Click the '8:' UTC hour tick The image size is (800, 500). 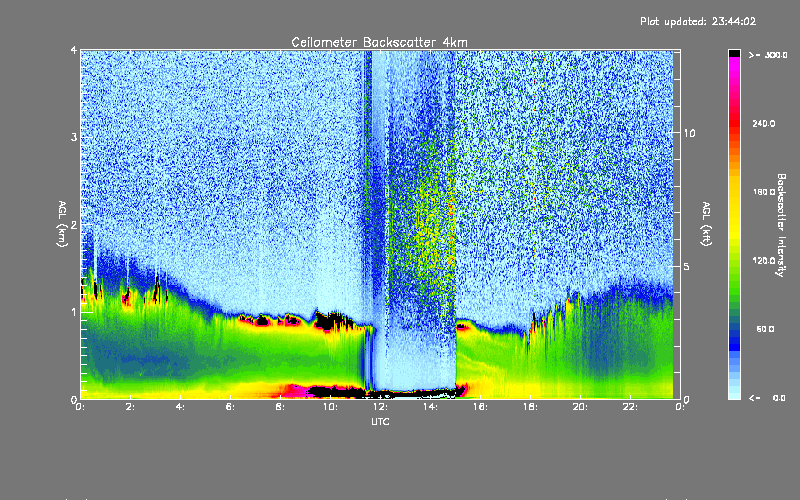click(x=280, y=407)
